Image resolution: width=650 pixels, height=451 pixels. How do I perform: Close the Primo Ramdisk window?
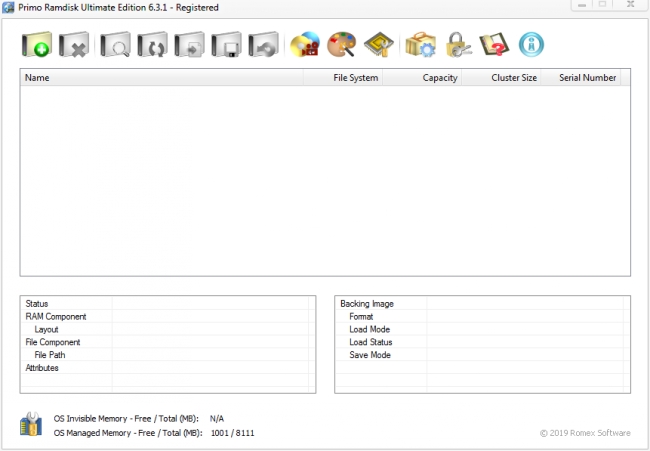pos(631,5)
